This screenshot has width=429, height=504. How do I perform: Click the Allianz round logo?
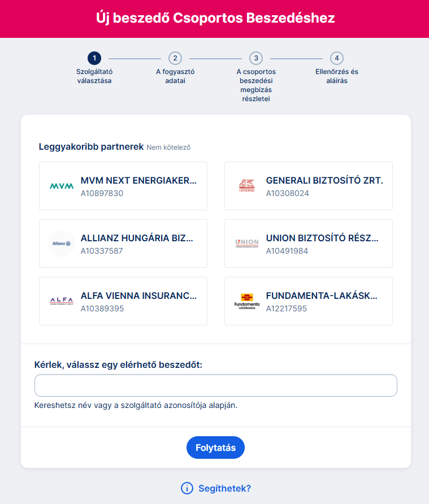point(62,244)
